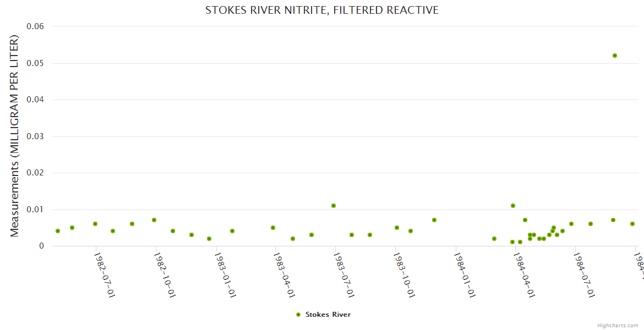Click the 0.06 y-axis tick label
Image resolution: width=644 pixels, height=330 pixels.
tap(36, 26)
